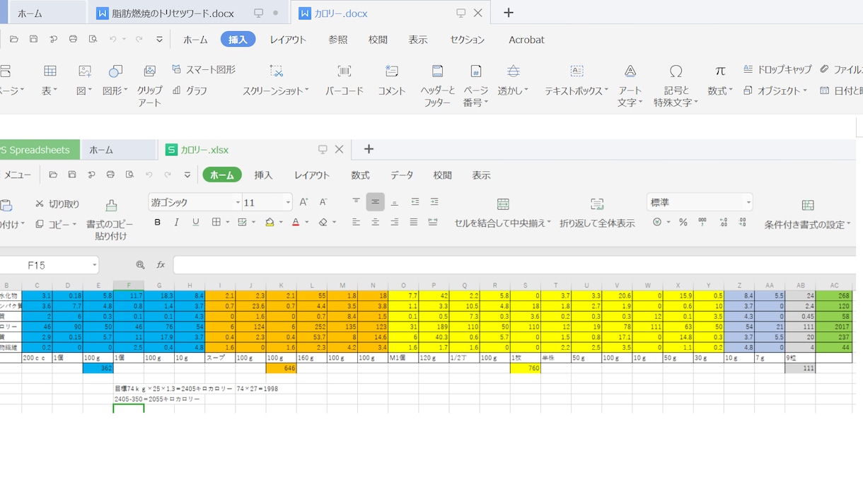This screenshot has height=504, width=863.
Task: Toggle percent style format
Action: (683, 222)
